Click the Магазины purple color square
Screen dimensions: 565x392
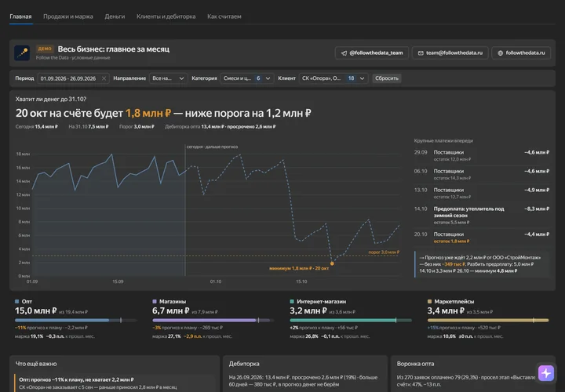pos(155,301)
